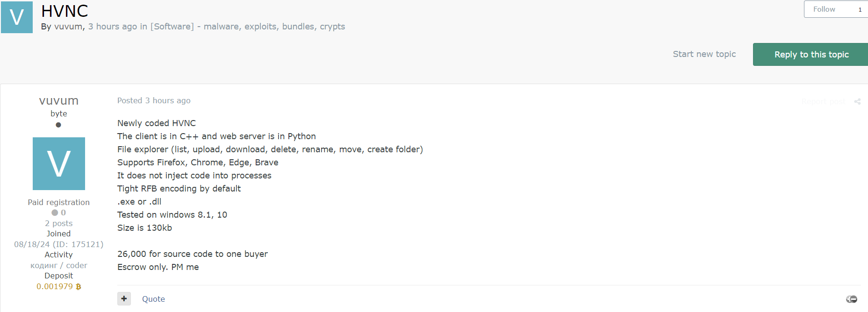The width and height of the screenshot is (868, 312).
Task: Open the Software malware forum section
Action: (247, 27)
